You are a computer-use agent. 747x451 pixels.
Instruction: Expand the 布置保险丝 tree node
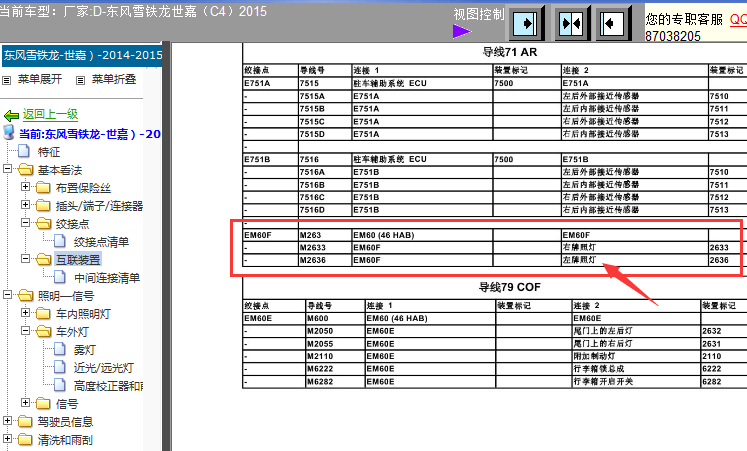pos(25,187)
